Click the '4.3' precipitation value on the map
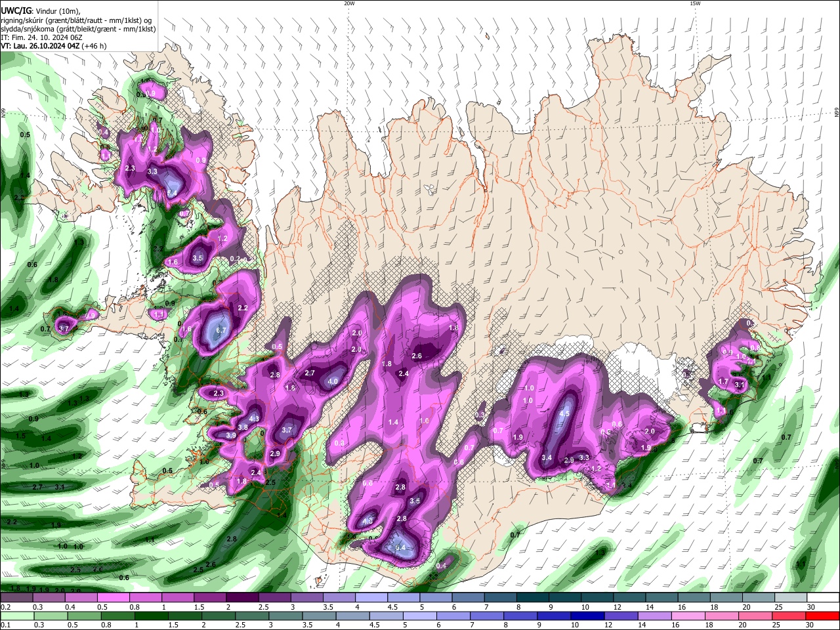840x630 pixels. 255,419
